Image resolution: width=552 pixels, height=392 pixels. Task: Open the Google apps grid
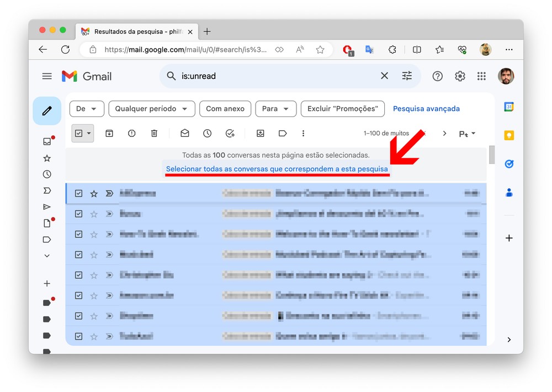(x=481, y=76)
